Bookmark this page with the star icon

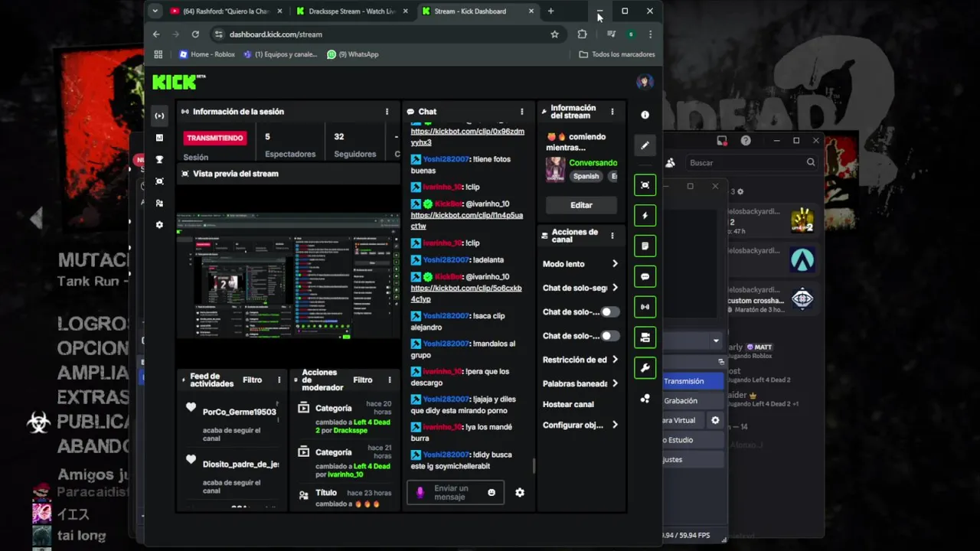tap(554, 34)
